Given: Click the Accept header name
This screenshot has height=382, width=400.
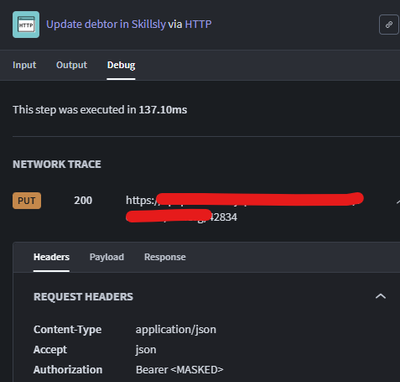Looking at the screenshot, I should (50, 350).
